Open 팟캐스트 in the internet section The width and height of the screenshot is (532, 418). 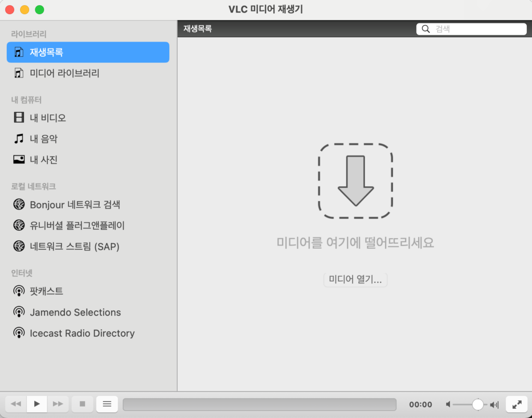(x=88, y=291)
